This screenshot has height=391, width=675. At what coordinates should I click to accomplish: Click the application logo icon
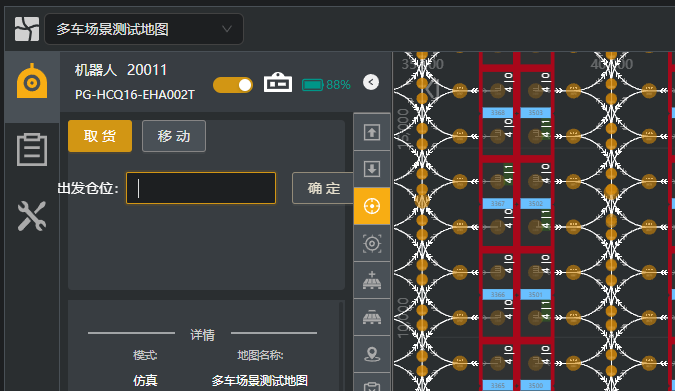(x=27, y=29)
